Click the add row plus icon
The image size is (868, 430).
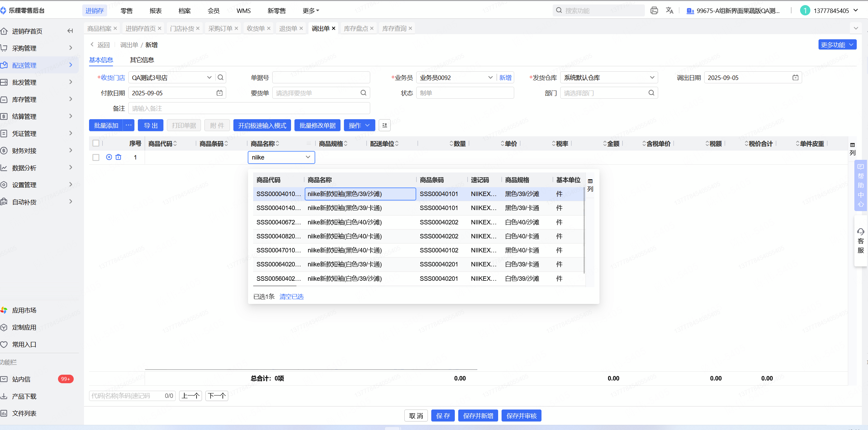coord(109,157)
